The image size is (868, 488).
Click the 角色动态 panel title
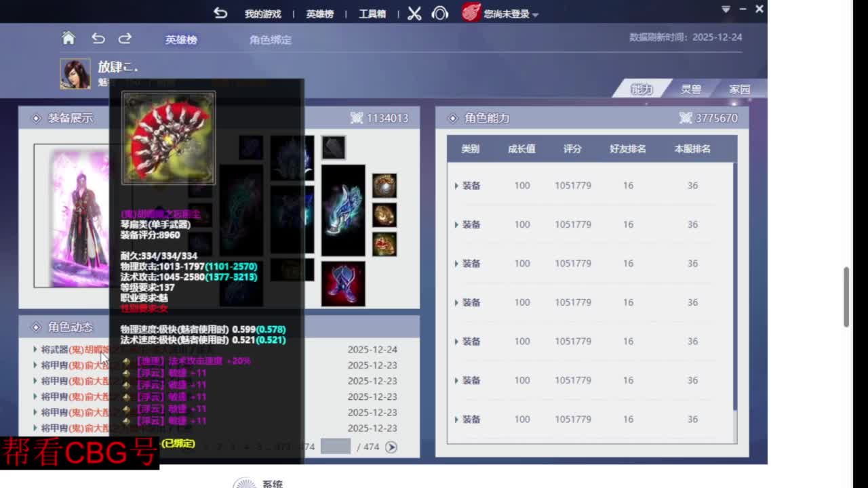(71, 327)
